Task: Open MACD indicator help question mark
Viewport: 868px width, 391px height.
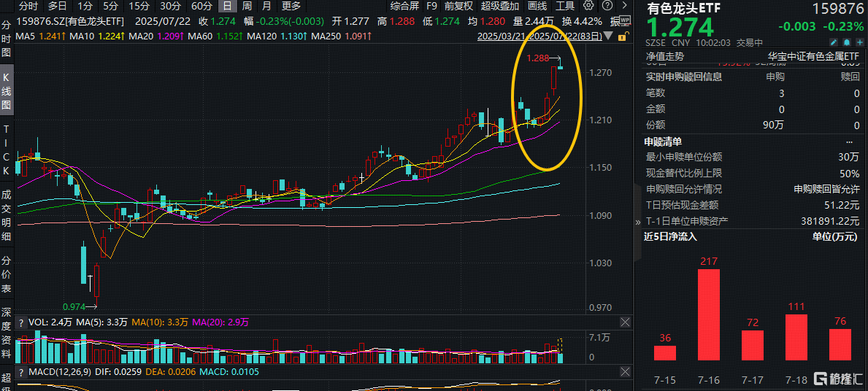Action: 20,371
